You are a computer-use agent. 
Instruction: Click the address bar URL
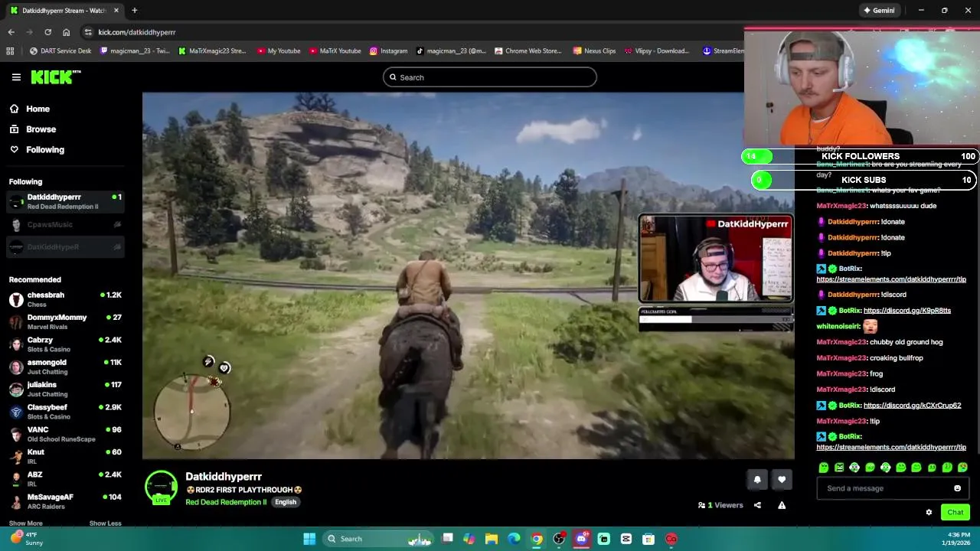coord(137,32)
